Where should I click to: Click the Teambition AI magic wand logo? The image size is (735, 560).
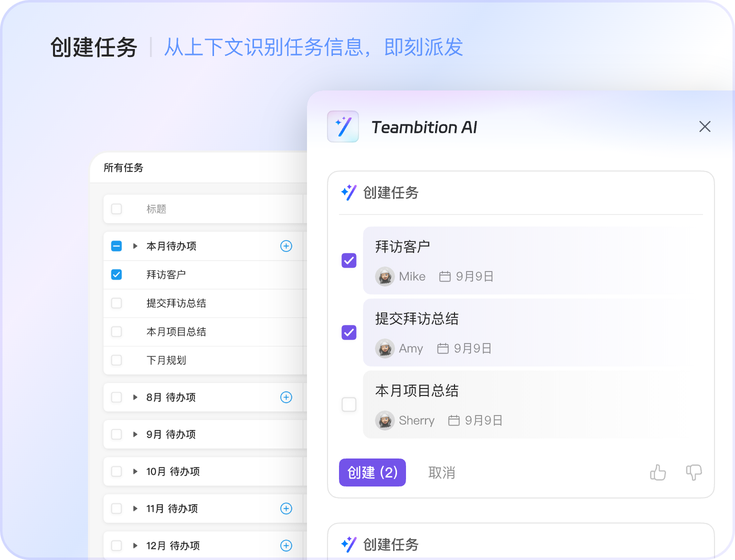(343, 126)
